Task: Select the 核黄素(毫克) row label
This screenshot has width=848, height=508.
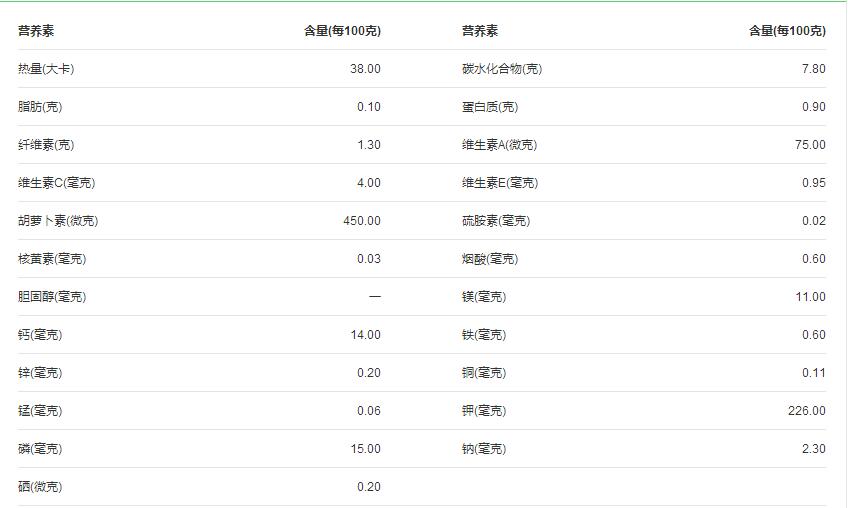Action: (52, 259)
